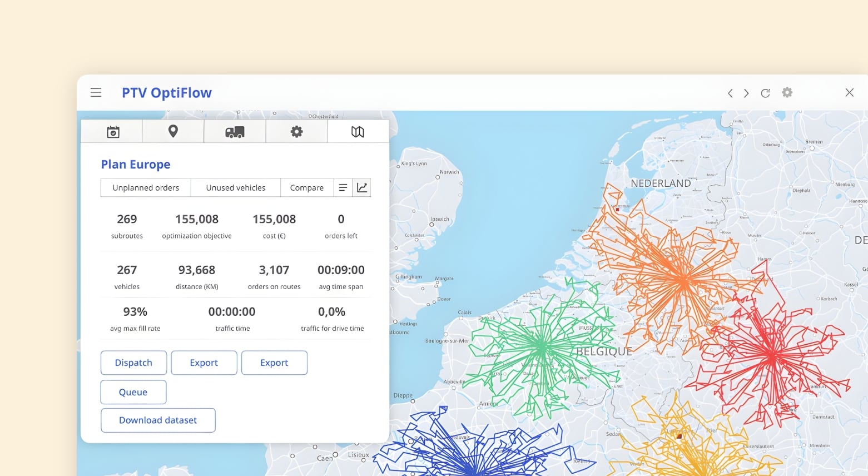This screenshot has width=868, height=476.
Task: Click the first Export button
Action: pyautogui.click(x=204, y=363)
